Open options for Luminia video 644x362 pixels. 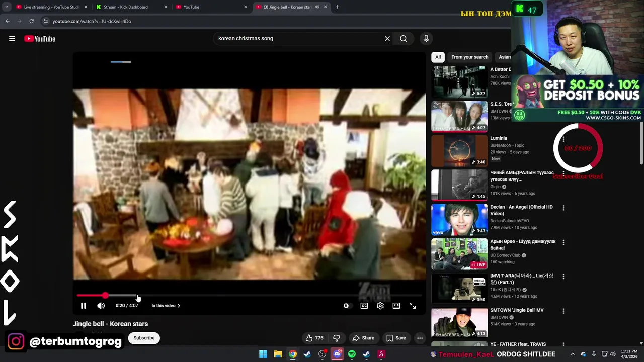563,139
